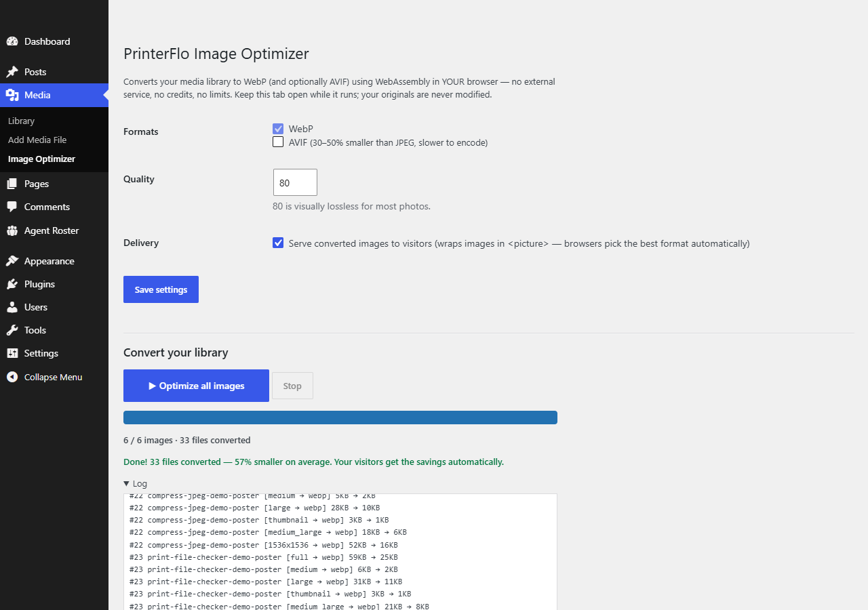Click log line compress-jpeg-demo-poster large 28KB

[254, 508]
